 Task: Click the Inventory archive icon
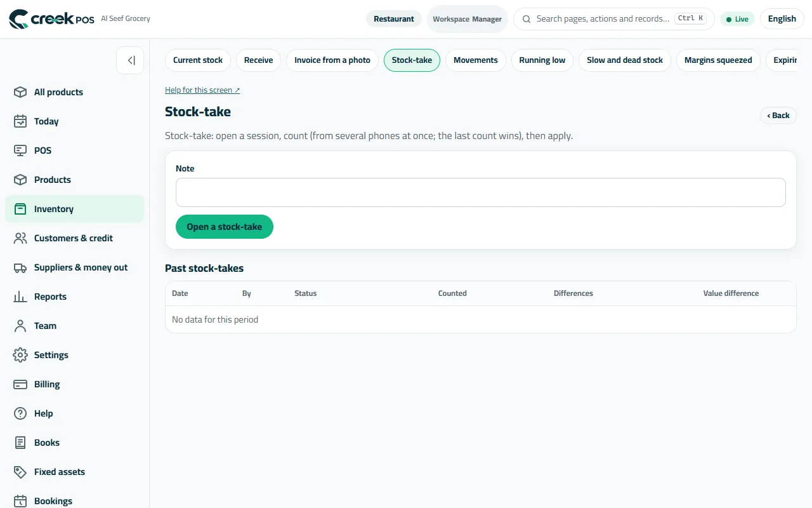tap(20, 209)
